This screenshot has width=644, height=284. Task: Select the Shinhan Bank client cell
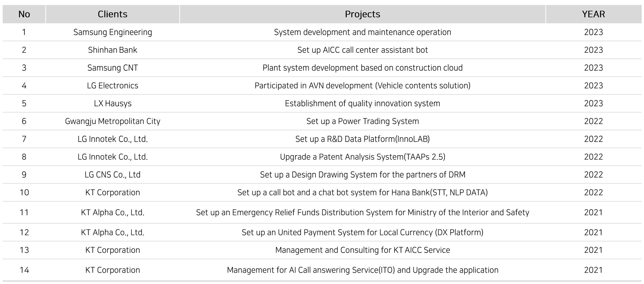tap(112, 50)
